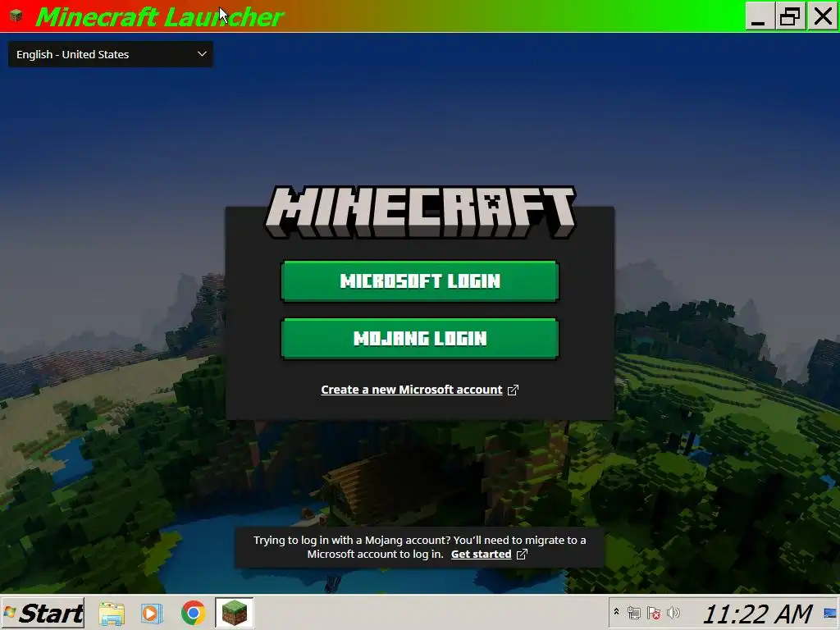This screenshot has height=630, width=840.
Task: Click the Minecraft block icon in title bar
Action: tap(16, 16)
